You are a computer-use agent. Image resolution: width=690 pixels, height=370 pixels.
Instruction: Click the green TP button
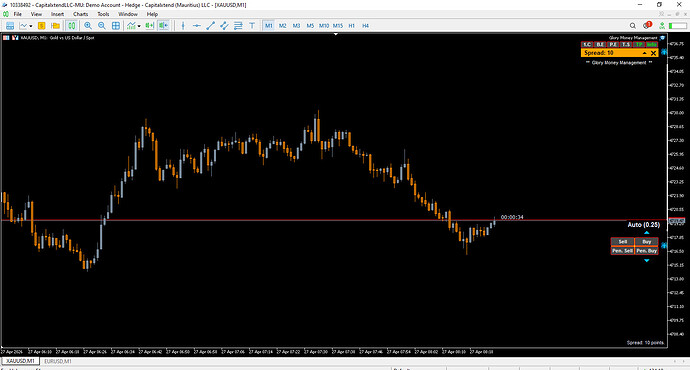pyautogui.click(x=639, y=44)
